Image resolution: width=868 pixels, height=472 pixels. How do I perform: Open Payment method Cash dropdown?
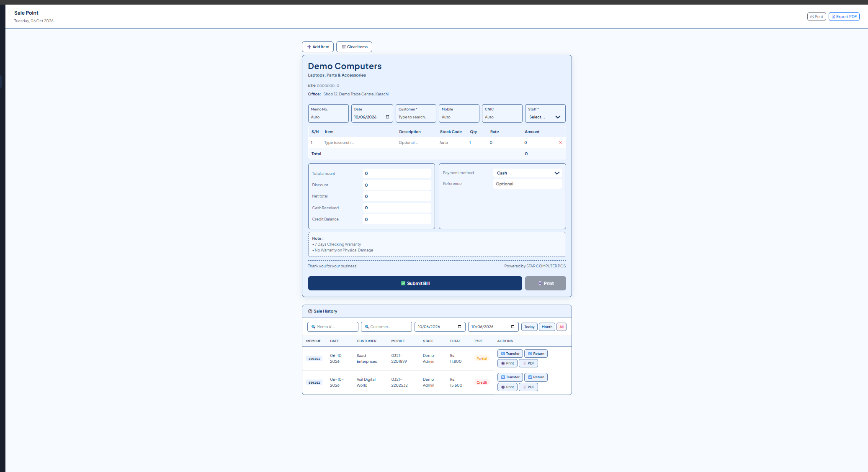point(528,173)
